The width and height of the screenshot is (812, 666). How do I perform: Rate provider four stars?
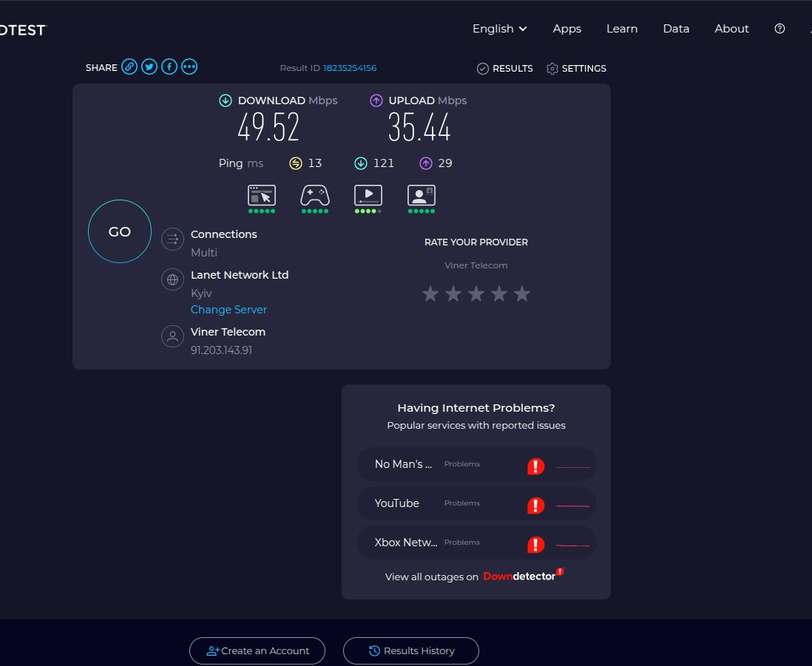pos(499,293)
